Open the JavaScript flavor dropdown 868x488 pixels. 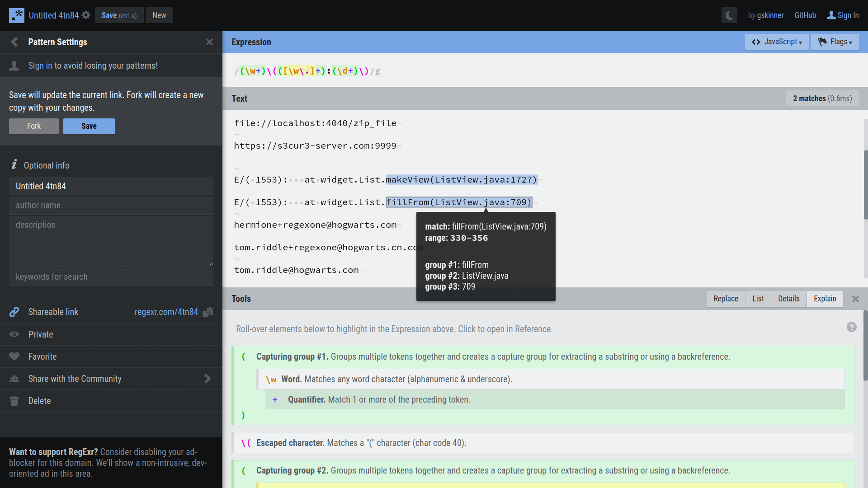[777, 42]
